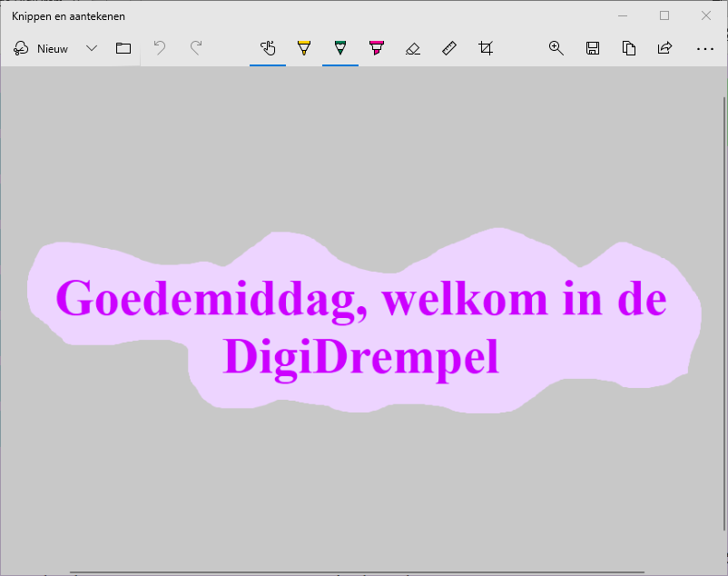728x576 pixels.
Task: Maximize the Knippen en aantekenen window
Action: coord(664,15)
